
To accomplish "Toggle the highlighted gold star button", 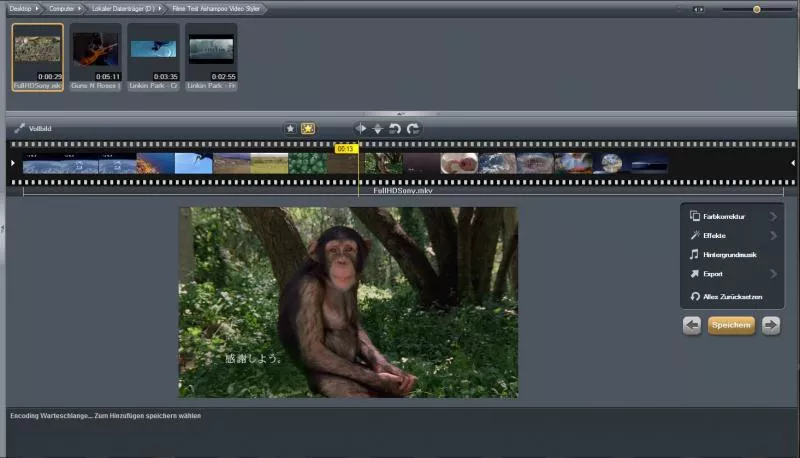I will (x=308, y=129).
